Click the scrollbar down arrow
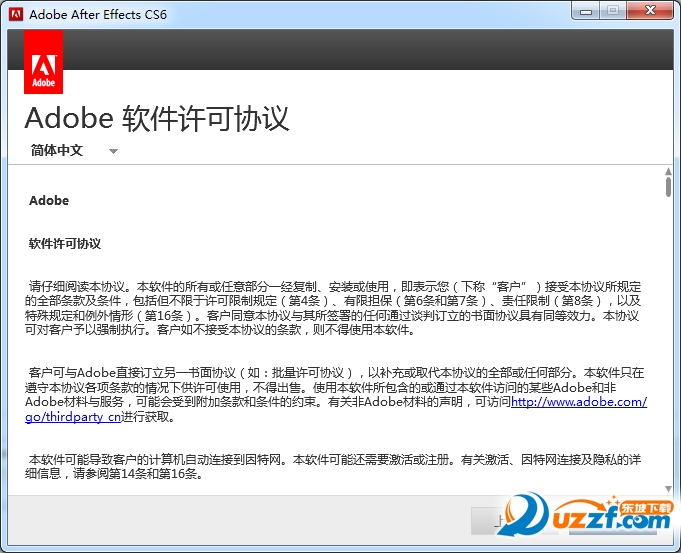Viewport: 681px width, 553px height. click(x=668, y=489)
